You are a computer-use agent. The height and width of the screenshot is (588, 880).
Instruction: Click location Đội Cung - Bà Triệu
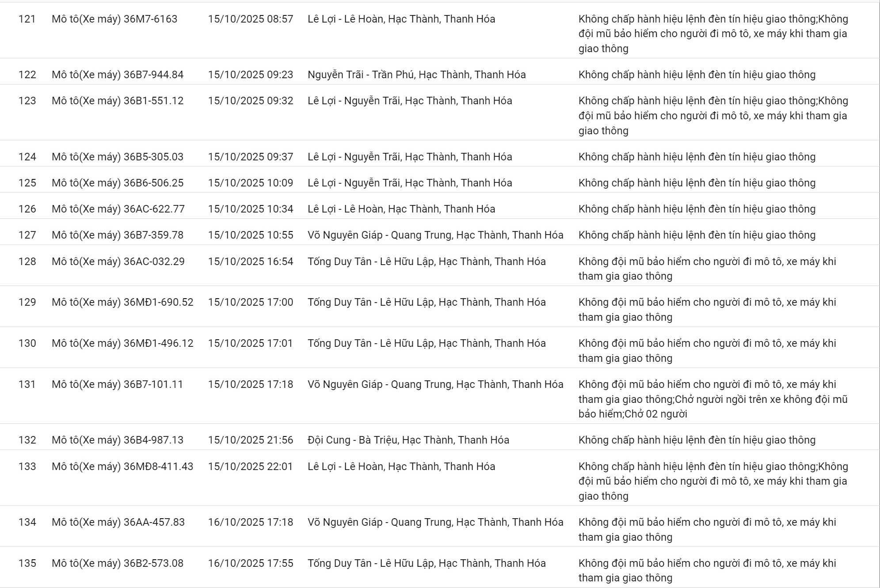[x=408, y=440]
